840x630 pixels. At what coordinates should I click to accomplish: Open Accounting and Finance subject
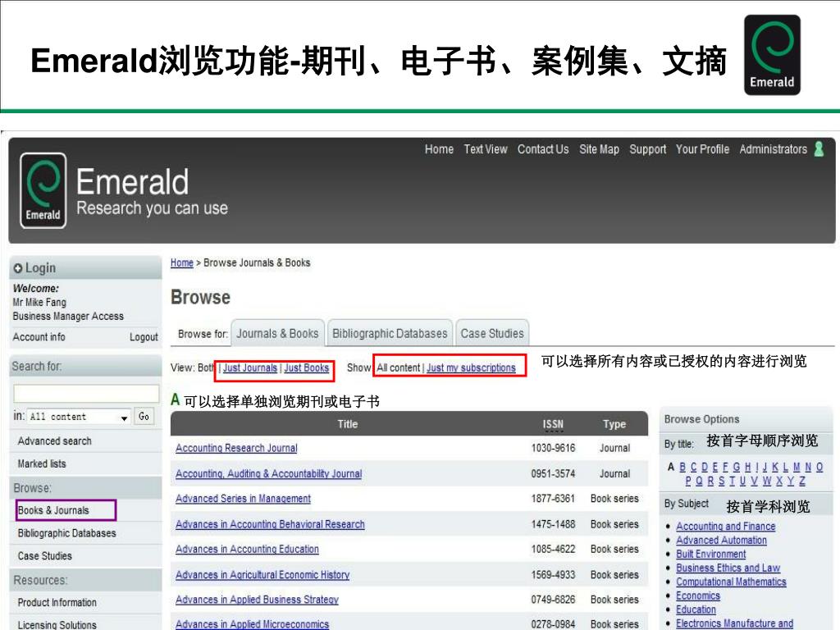tap(725, 527)
